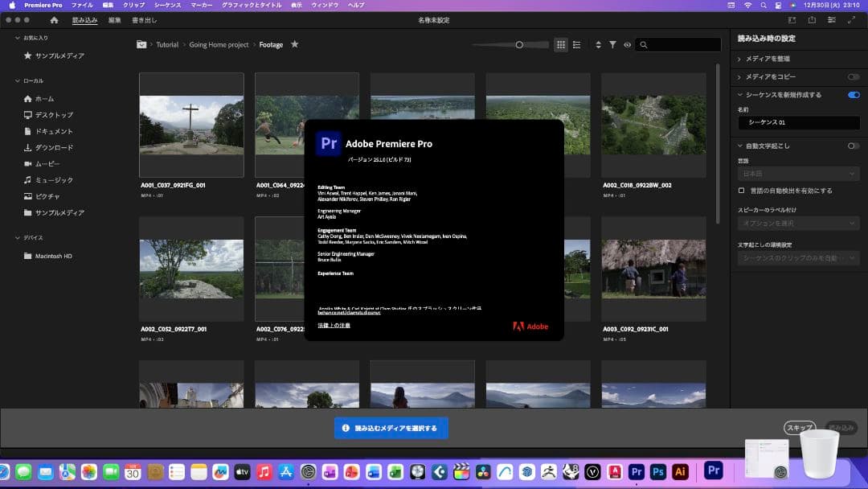Image resolution: width=868 pixels, height=489 pixels.
Task: Open the sort order options
Action: pos(598,45)
